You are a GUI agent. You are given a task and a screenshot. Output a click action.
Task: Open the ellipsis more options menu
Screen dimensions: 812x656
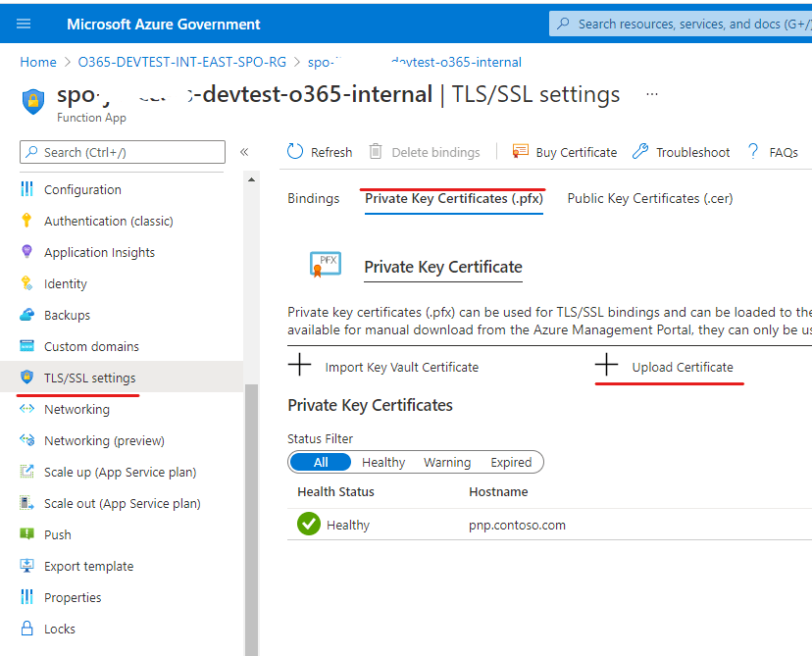651,94
